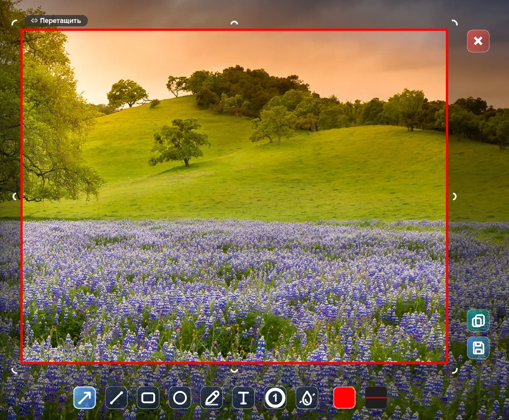Activate the freehand Pencil tool
509x420 pixels.
point(212,398)
